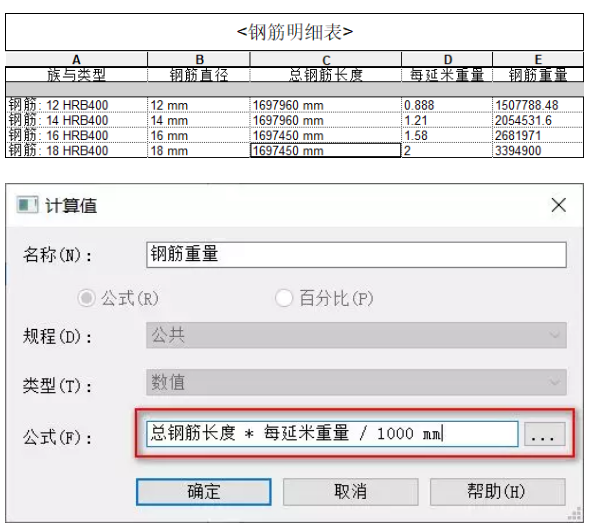The width and height of the screenshot is (589, 527).
Task: Click the 1.21 weight-per-meter cell
Action: tap(447, 120)
